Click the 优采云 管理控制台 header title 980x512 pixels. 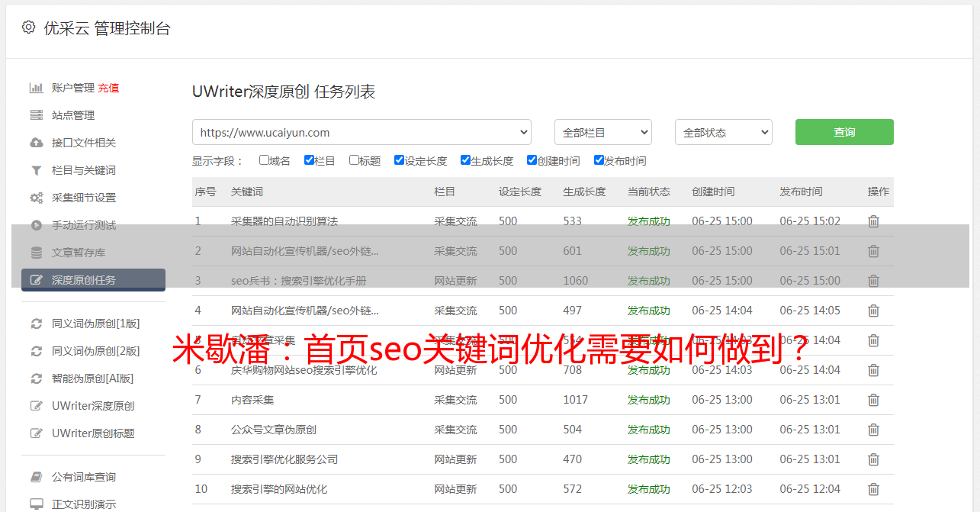(107, 28)
